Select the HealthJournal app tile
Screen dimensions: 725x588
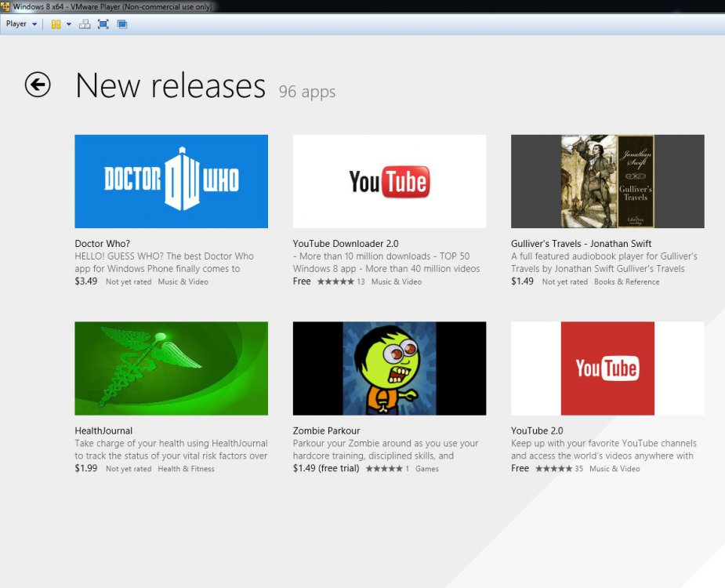tap(171, 368)
